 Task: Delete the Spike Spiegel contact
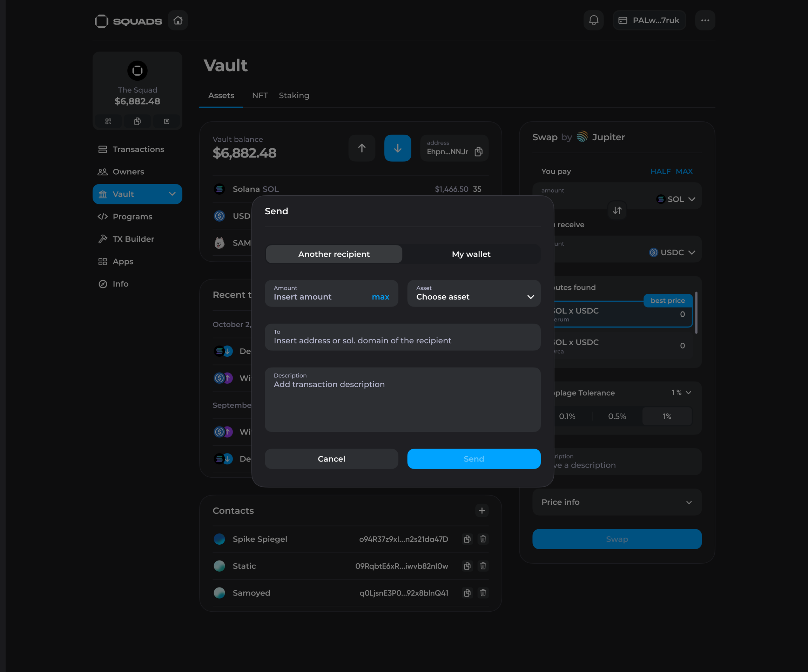[483, 539]
